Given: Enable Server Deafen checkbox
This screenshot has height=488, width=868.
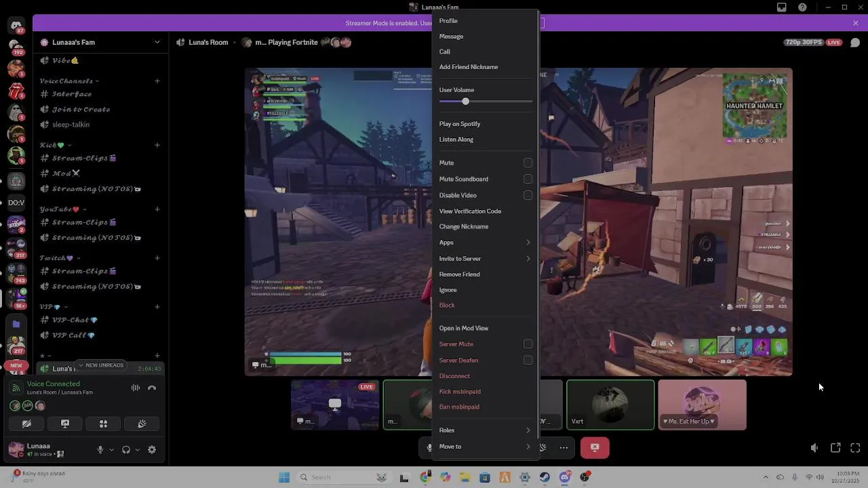Looking at the screenshot, I should [x=528, y=361].
